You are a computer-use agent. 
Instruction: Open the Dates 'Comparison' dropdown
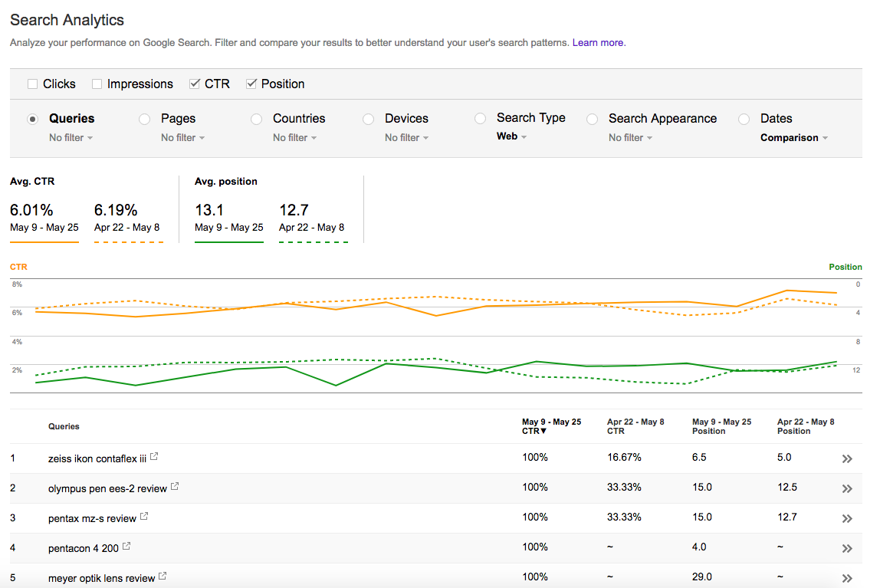click(794, 137)
